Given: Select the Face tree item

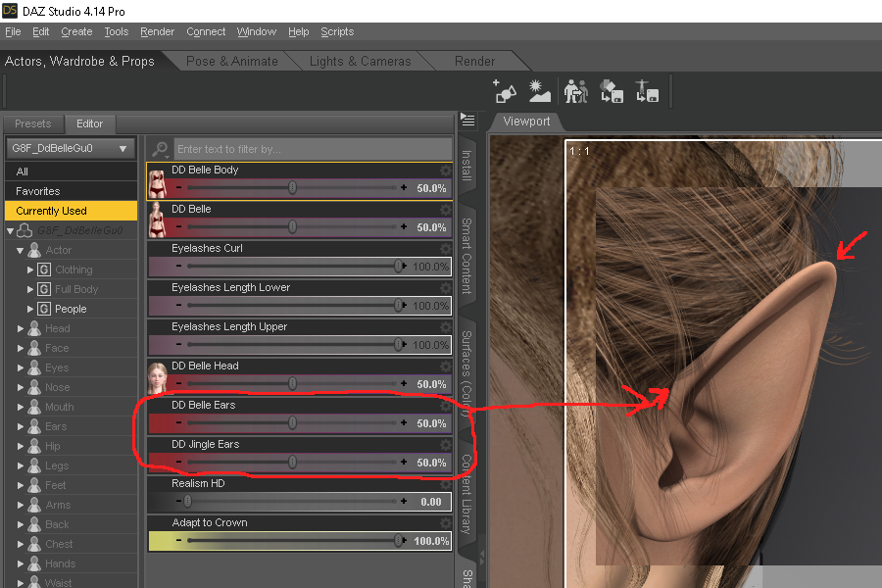Looking at the screenshot, I should click(57, 348).
